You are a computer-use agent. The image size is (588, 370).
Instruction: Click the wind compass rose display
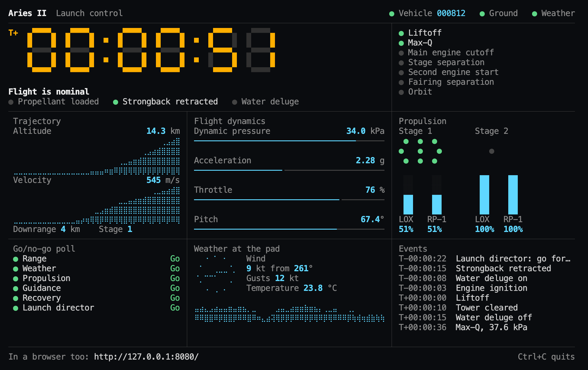(x=216, y=274)
